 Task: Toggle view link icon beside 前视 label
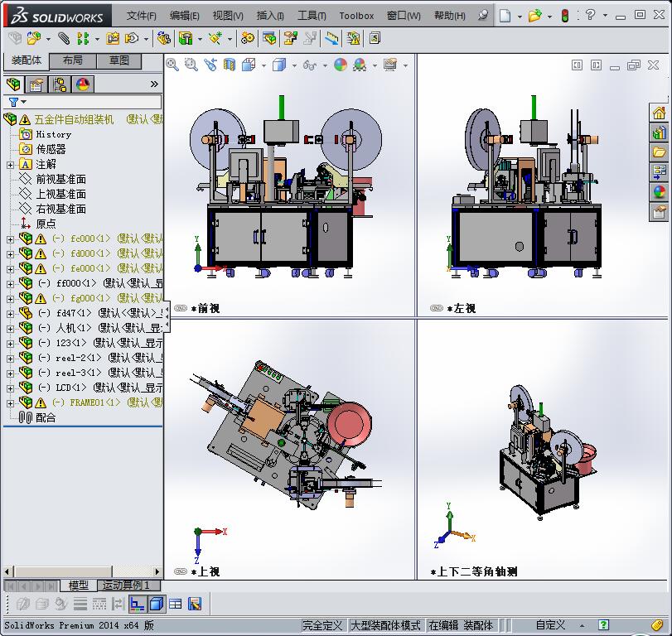(x=181, y=308)
